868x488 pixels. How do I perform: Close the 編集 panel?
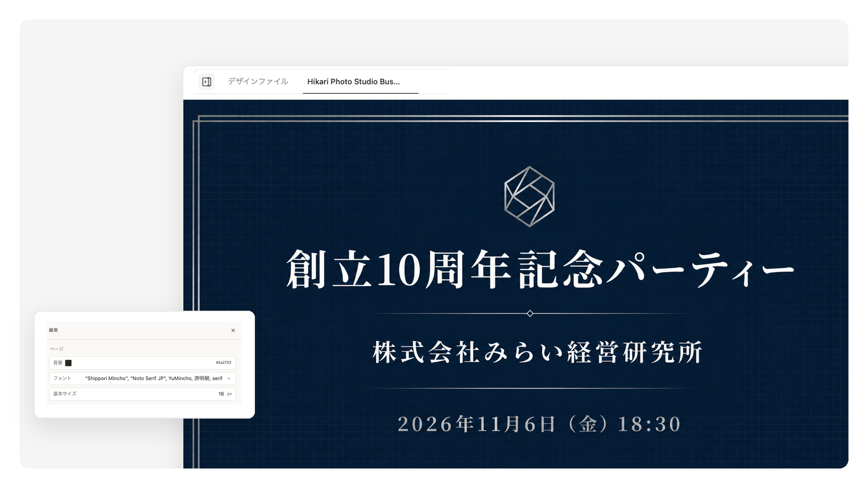click(233, 330)
